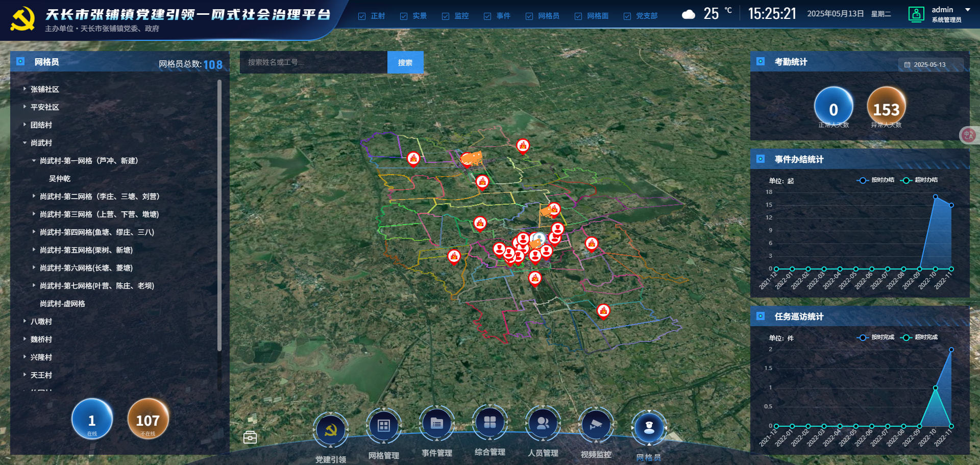Click the 2022-11 peak point in 任务巡访统计
This screenshot has width=980, height=465.
coord(951,350)
